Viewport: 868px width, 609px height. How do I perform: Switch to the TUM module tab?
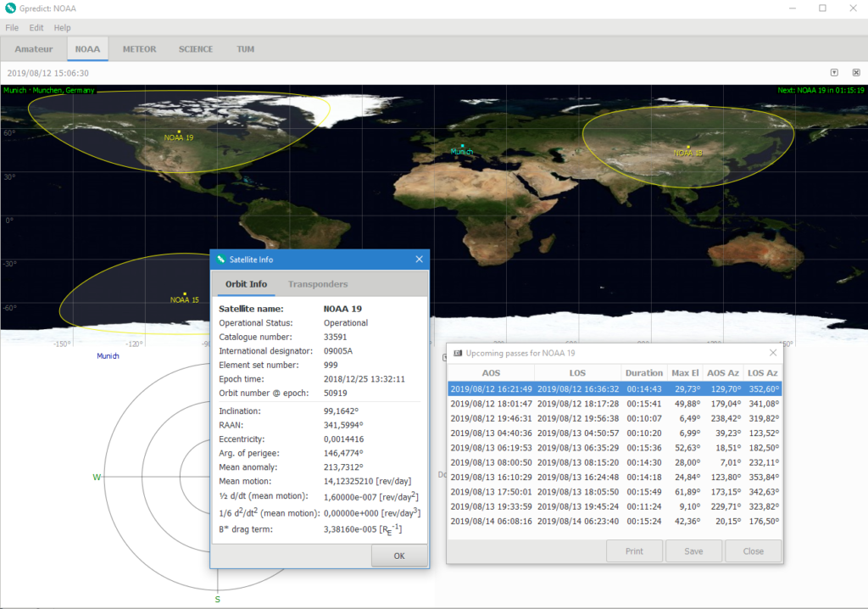245,48
